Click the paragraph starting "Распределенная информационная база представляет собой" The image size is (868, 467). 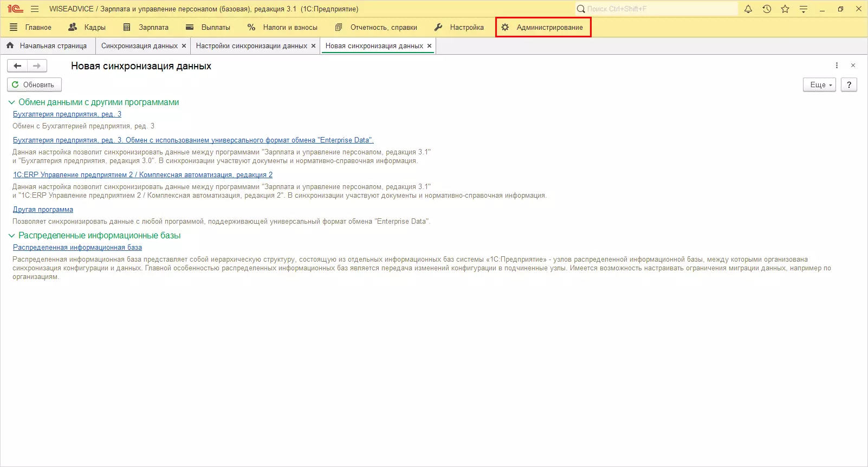click(x=422, y=268)
